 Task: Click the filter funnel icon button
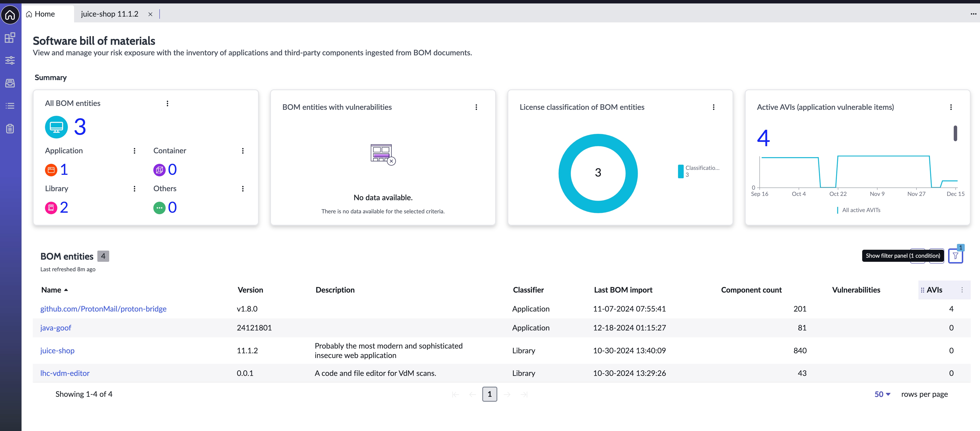tap(955, 256)
